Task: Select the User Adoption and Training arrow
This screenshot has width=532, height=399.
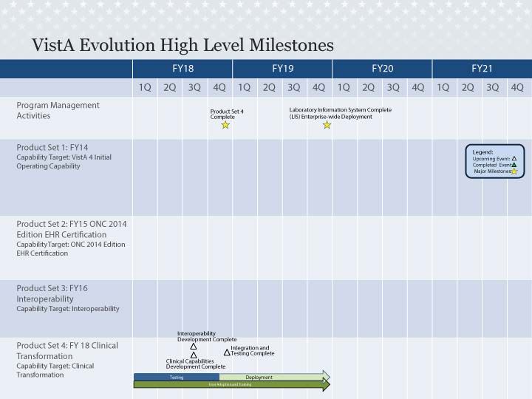Action: click(x=232, y=384)
